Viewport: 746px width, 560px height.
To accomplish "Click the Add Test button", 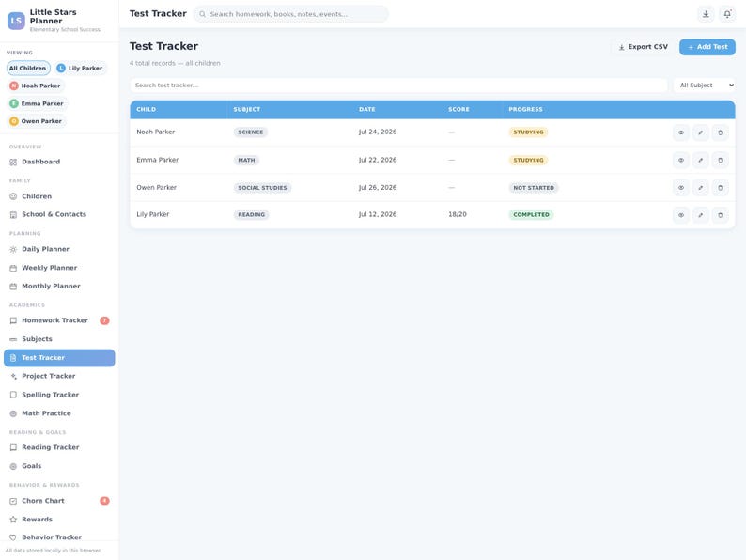I will tap(707, 47).
